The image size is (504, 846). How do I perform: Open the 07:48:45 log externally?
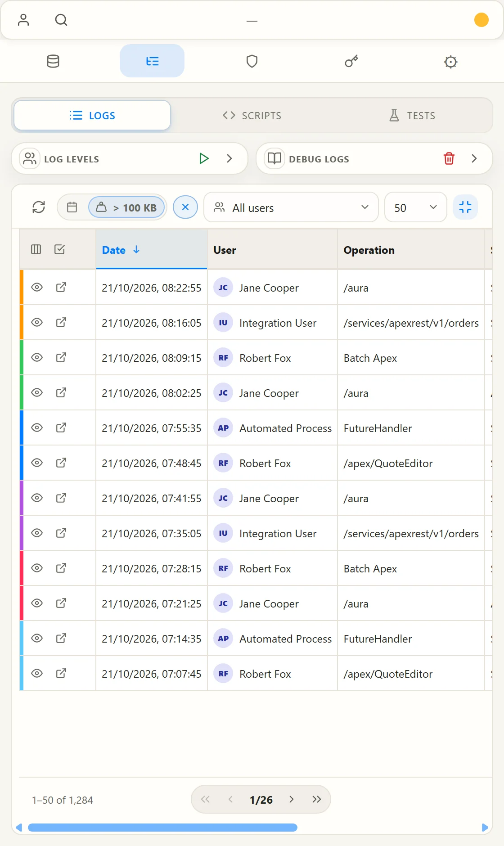click(x=61, y=463)
